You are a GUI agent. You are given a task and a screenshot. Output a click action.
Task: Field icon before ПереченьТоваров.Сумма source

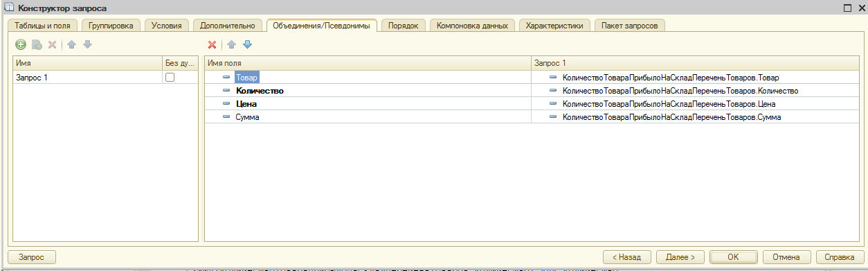coord(553,117)
